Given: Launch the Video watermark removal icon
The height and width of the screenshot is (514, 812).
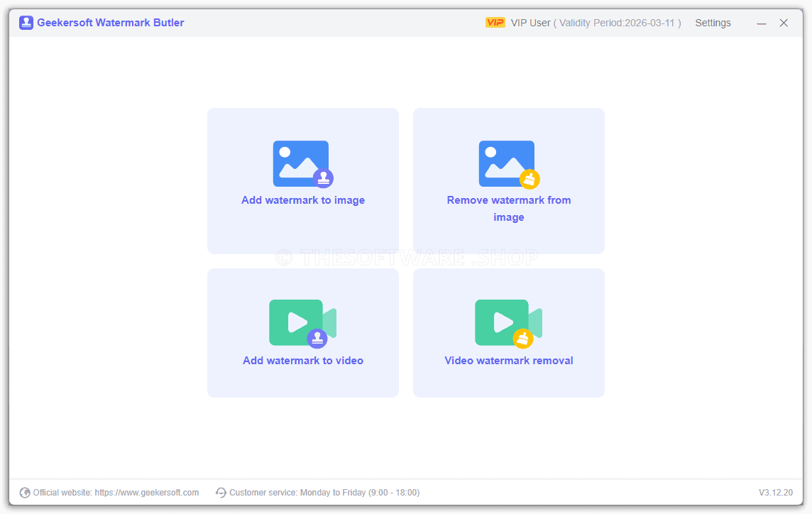Looking at the screenshot, I should (508, 323).
